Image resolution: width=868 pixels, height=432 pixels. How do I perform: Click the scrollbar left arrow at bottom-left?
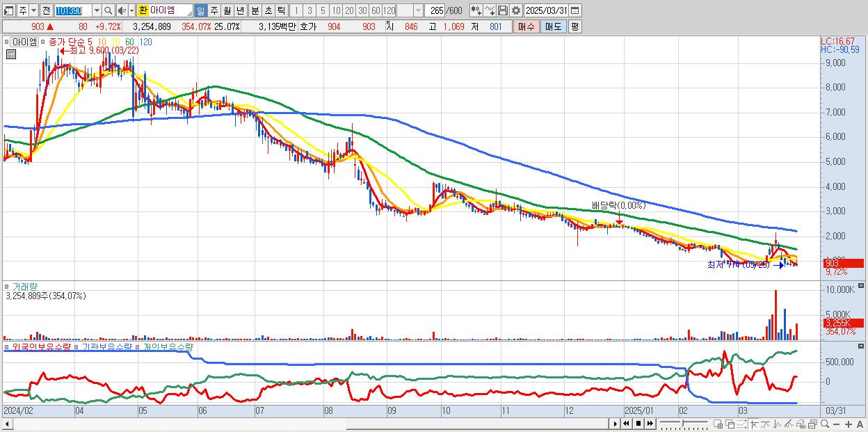pyautogui.click(x=7, y=424)
